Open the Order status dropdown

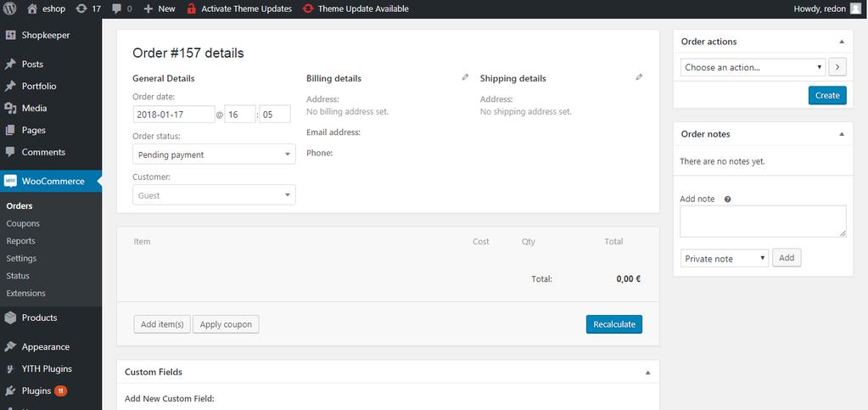point(214,154)
